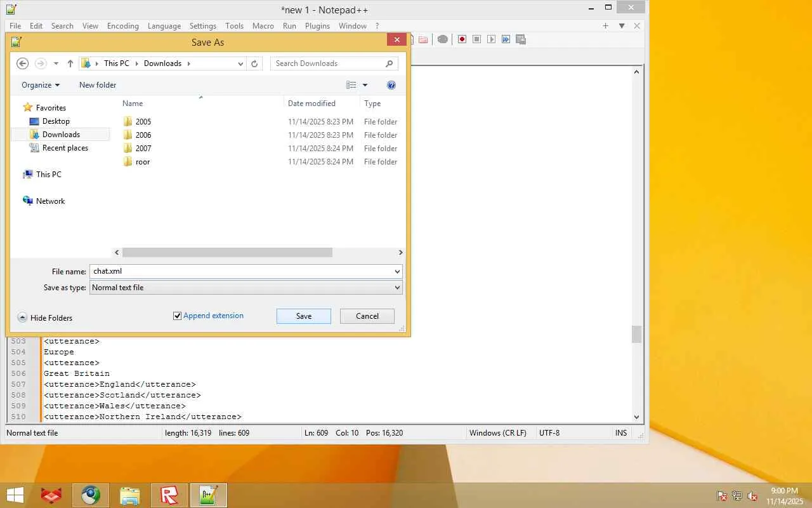Click the arrow between This PC and Downloads

136,63
